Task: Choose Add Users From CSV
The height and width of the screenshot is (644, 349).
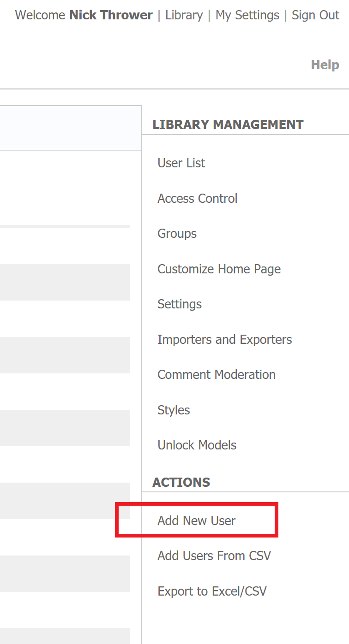Action: coord(214,556)
